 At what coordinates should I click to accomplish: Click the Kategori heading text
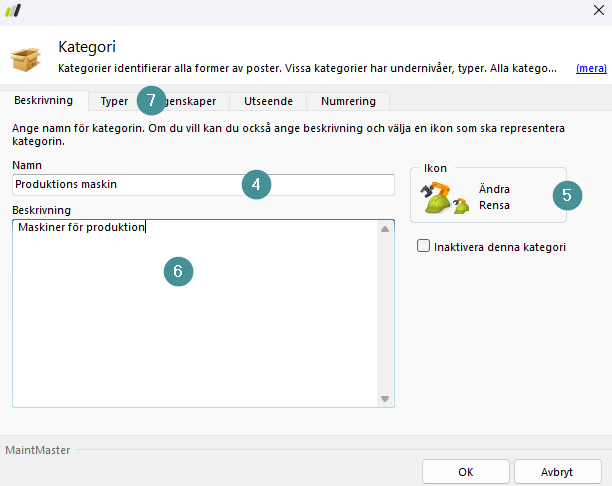coord(87,47)
